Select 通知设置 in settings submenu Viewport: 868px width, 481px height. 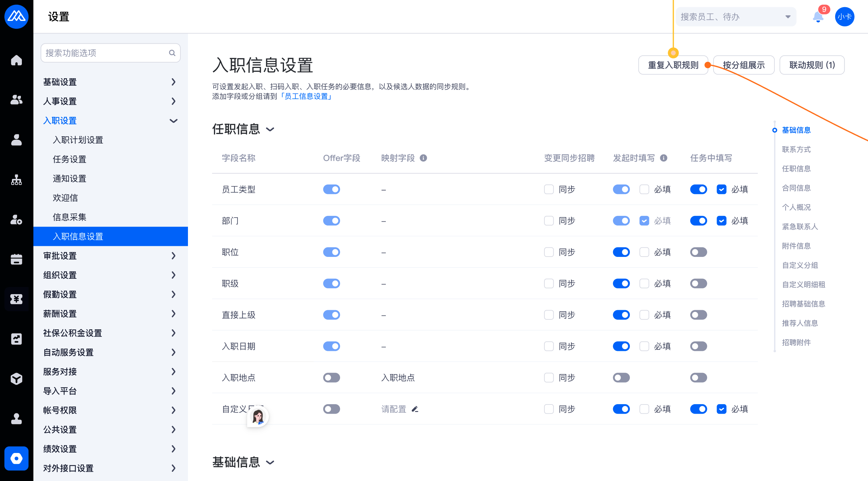coord(69,178)
